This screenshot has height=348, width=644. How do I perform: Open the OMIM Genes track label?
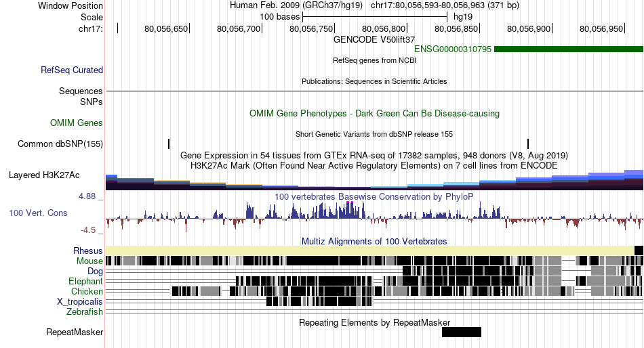click(x=77, y=123)
